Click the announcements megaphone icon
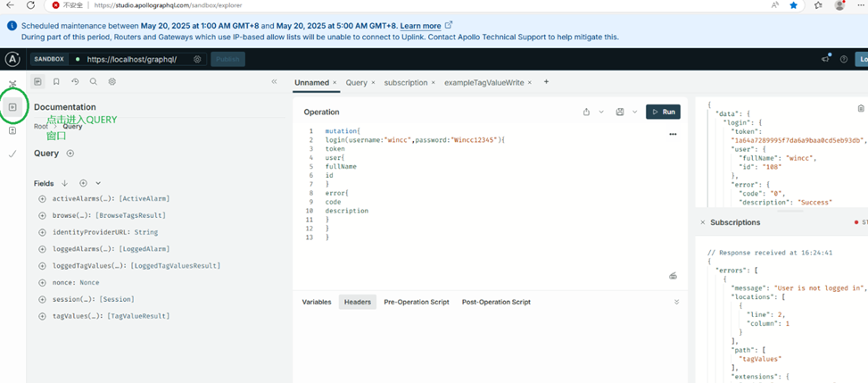The height and width of the screenshot is (383, 868). pyautogui.click(x=826, y=59)
